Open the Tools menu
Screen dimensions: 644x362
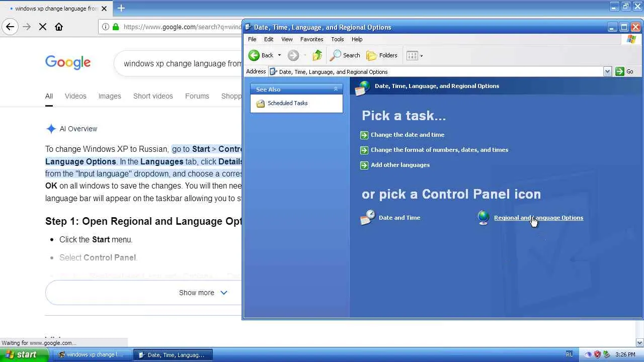click(x=337, y=39)
